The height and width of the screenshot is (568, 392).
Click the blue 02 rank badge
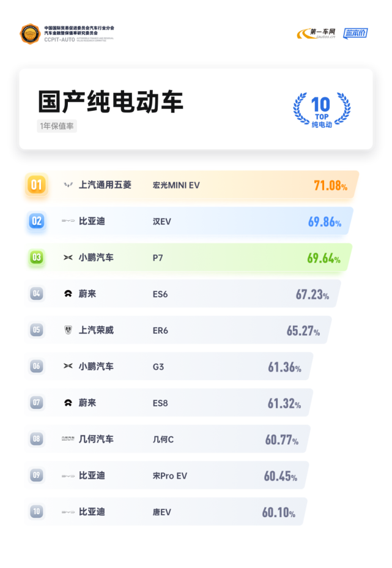(x=37, y=221)
